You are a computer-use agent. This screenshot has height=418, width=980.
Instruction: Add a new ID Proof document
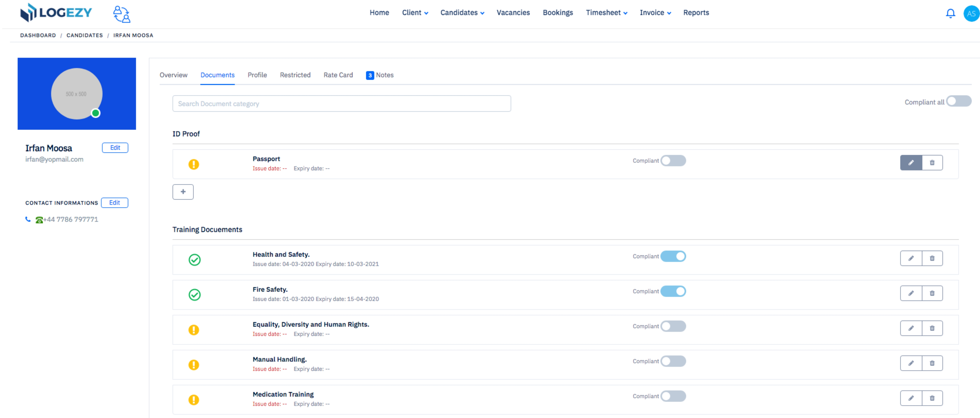pyautogui.click(x=183, y=192)
